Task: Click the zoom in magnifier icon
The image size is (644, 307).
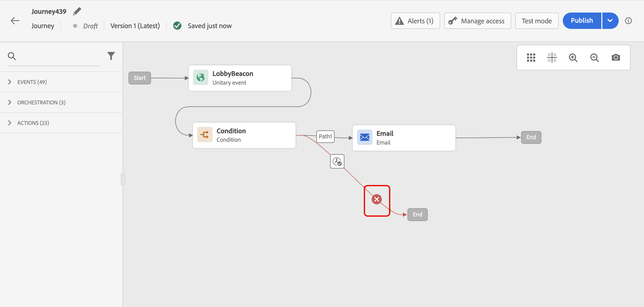Action: click(573, 58)
